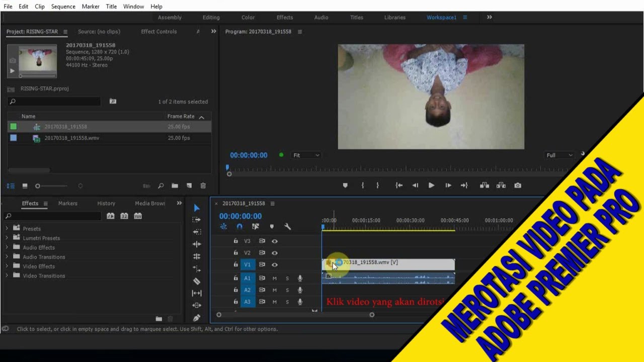Click New Item icon in Project panel

(x=189, y=186)
